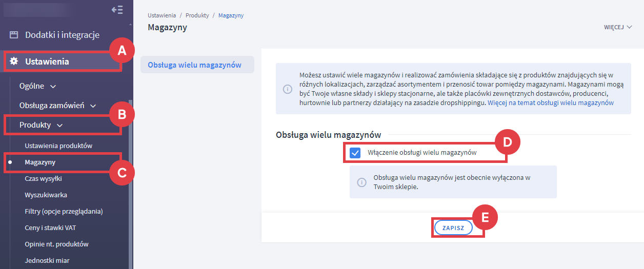Click the Ustawienia gear icon
Screen dimensions: 644x269
(x=14, y=61)
